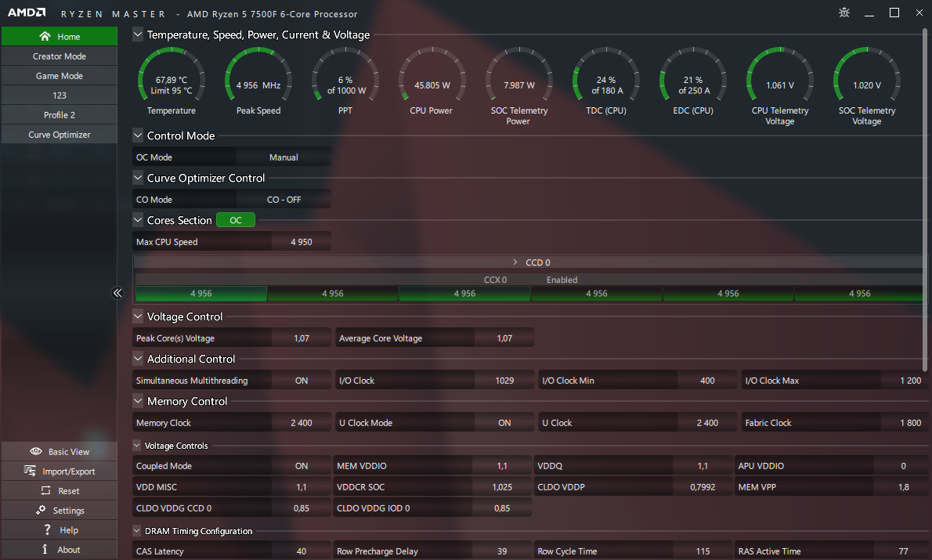Click third core speed bar 4 956

[464, 293]
